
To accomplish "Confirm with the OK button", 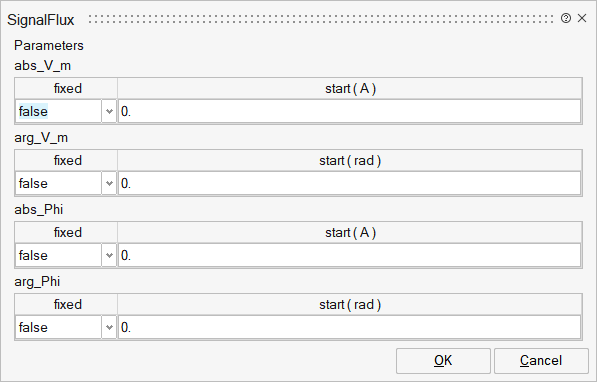I will coord(443,361).
